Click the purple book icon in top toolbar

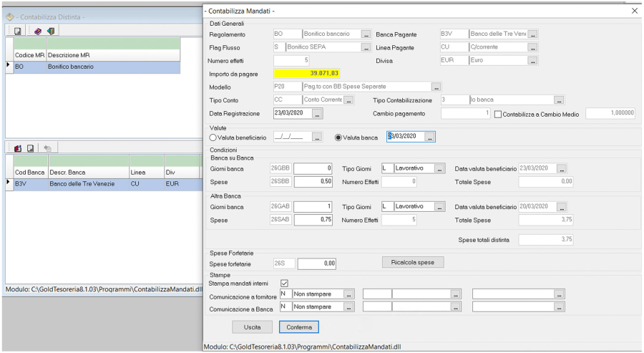pyautogui.click(x=38, y=31)
